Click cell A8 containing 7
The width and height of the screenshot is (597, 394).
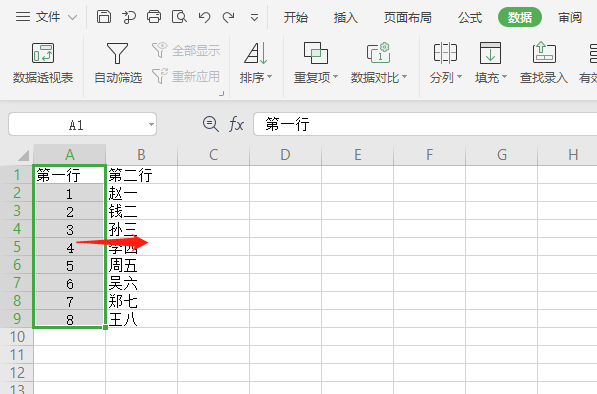pyautogui.click(x=69, y=300)
